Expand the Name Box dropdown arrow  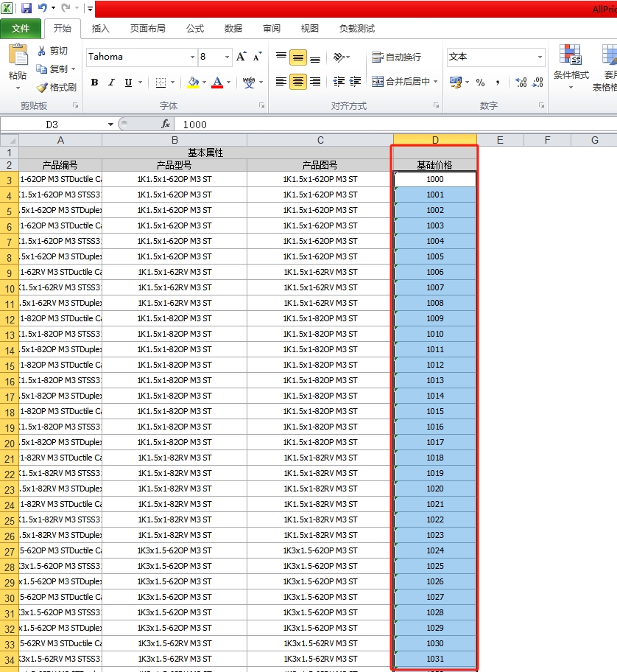tap(110, 125)
